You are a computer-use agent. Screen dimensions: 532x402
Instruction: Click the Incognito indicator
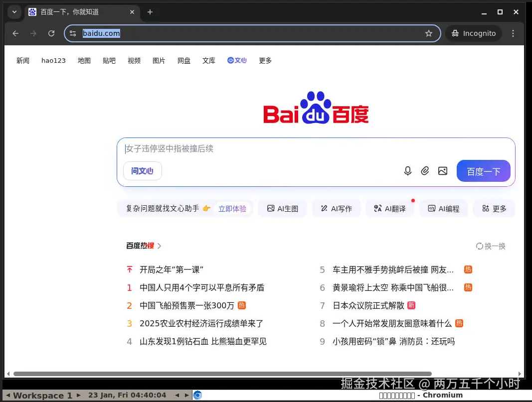tap(474, 33)
